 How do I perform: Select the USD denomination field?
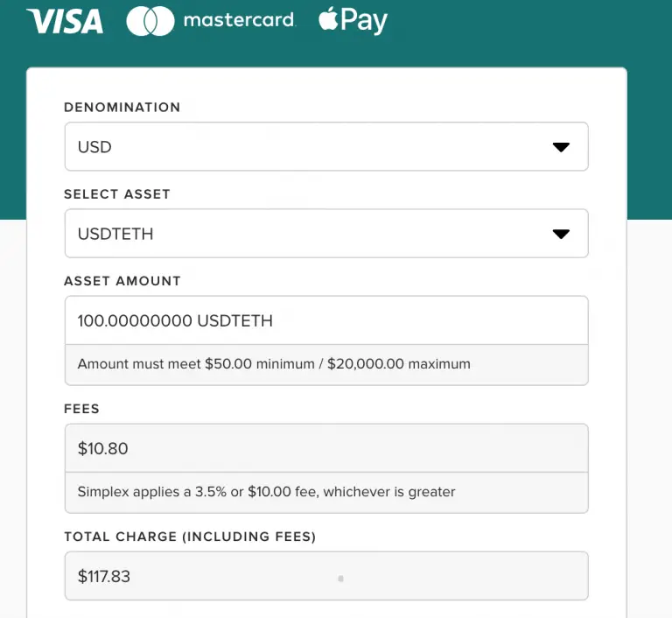pyautogui.click(x=326, y=147)
